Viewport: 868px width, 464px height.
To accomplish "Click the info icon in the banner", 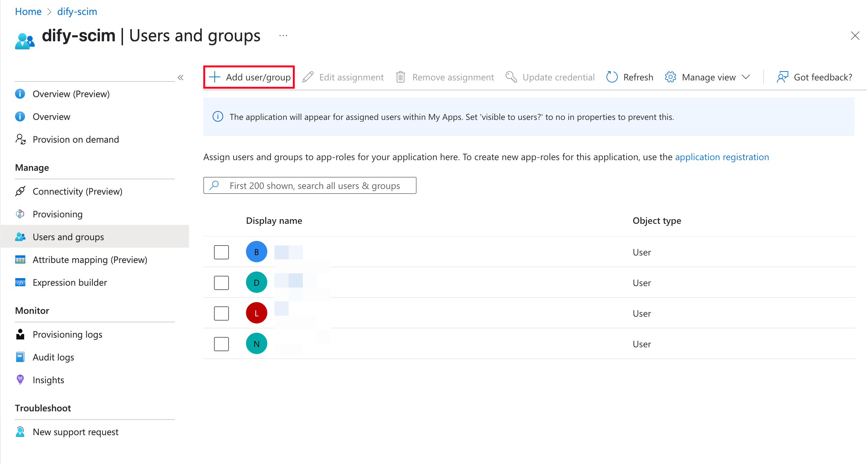I will pyautogui.click(x=218, y=116).
